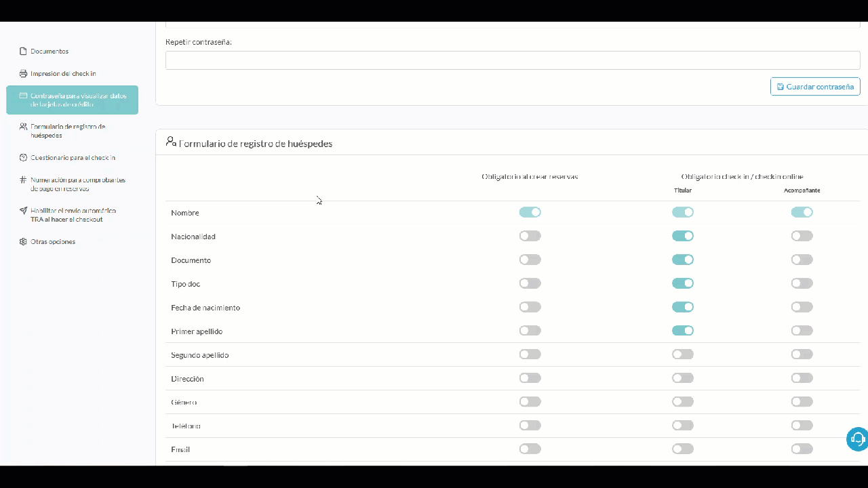Open Otras opciones menu item
868x488 pixels.
[x=53, y=242]
